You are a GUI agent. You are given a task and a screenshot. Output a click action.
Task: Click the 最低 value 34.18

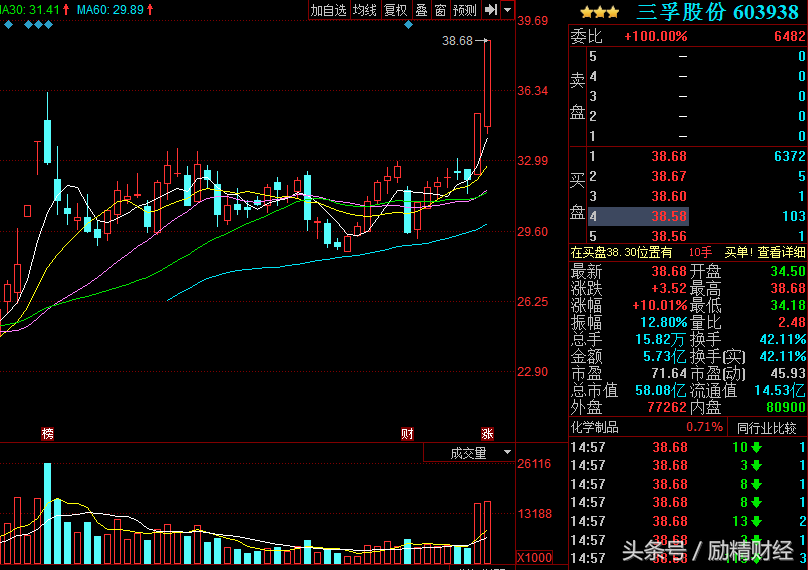pyautogui.click(x=788, y=305)
